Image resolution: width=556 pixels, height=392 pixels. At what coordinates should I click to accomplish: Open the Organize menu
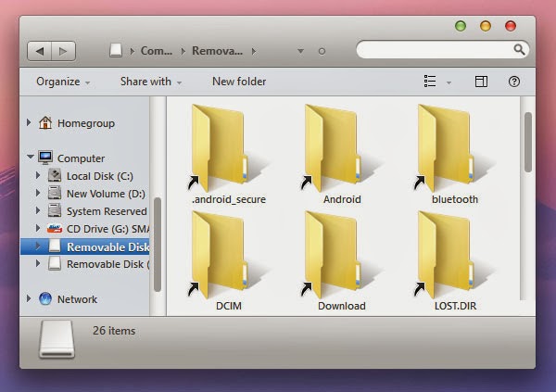point(63,82)
